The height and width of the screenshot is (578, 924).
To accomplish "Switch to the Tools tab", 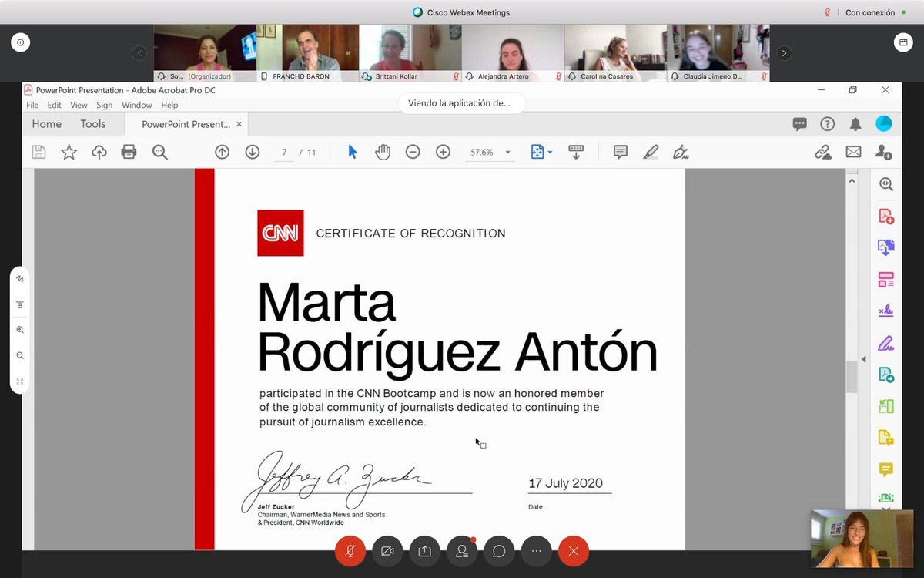I will [93, 123].
